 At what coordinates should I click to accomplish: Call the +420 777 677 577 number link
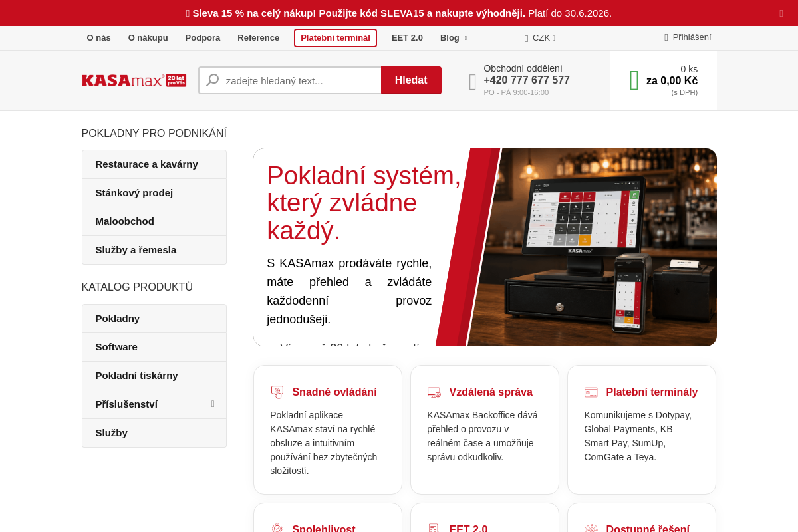pyautogui.click(x=527, y=80)
